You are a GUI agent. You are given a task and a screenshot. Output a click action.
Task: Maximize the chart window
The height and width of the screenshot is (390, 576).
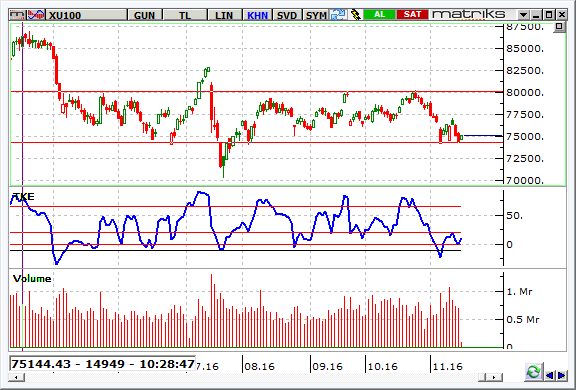click(x=549, y=15)
